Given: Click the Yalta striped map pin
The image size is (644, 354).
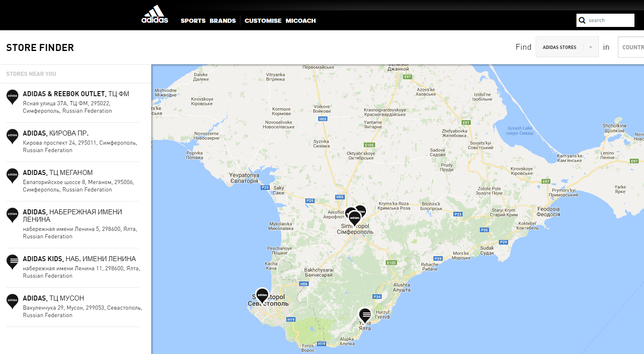Looking at the screenshot, I should (x=365, y=315).
